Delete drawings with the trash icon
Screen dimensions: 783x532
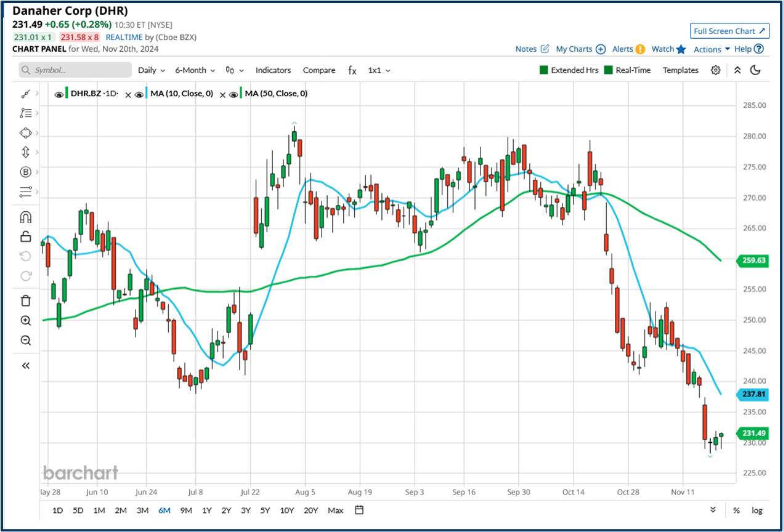tap(25, 300)
